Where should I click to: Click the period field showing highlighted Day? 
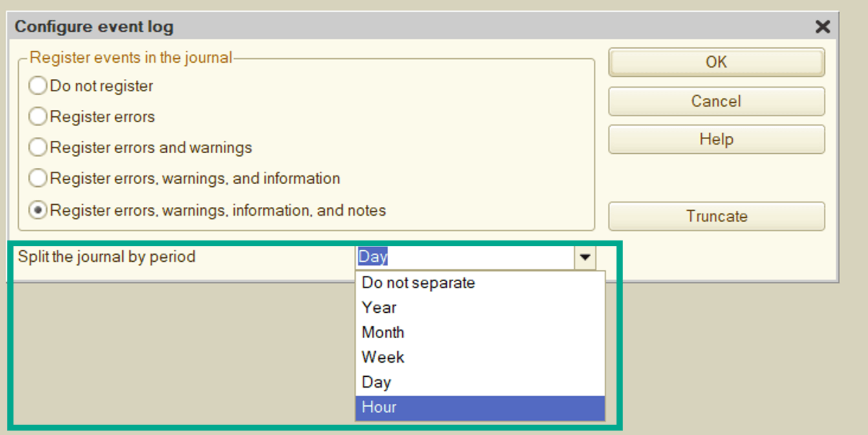[x=464, y=257]
